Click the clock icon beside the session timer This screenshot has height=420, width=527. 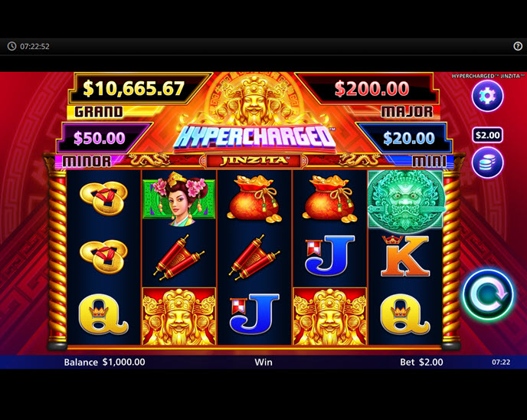[x=11, y=46]
